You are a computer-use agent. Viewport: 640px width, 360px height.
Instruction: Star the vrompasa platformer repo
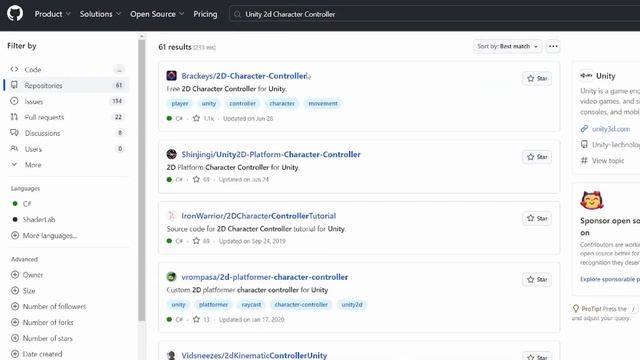point(537,280)
